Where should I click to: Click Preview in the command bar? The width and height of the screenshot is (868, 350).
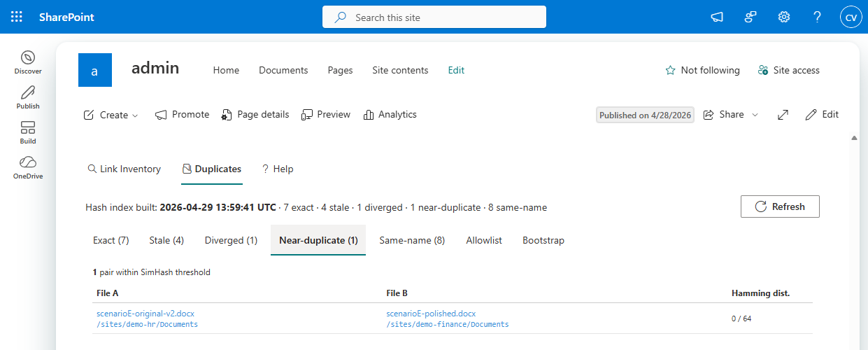click(326, 114)
